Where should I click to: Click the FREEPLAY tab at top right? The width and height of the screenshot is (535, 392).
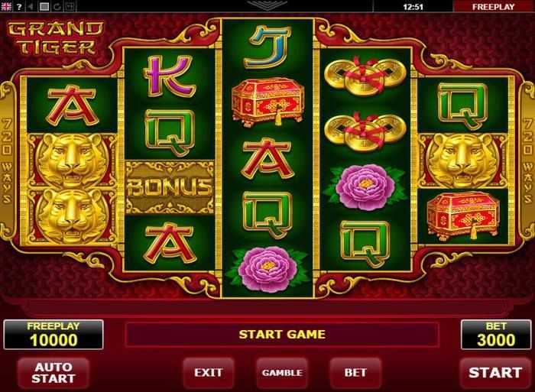click(494, 6)
